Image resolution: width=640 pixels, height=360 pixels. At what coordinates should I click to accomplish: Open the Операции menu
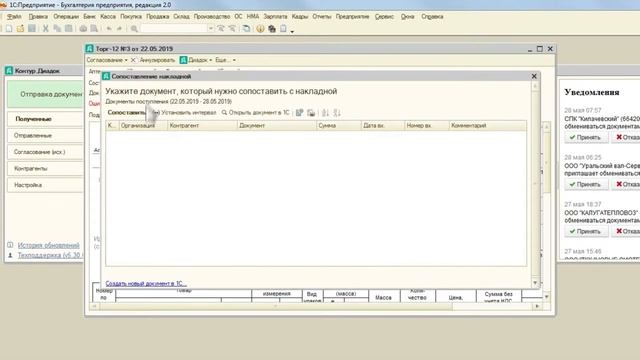click(x=66, y=17)
